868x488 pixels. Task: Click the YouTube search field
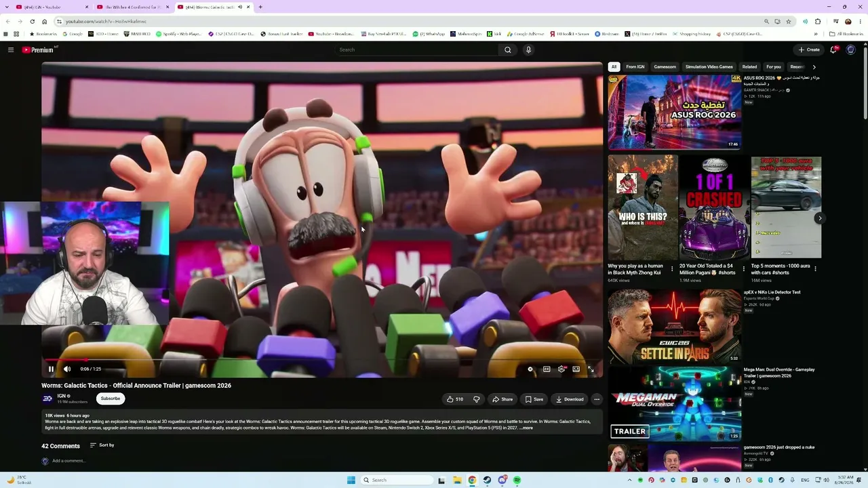point(417,49)
